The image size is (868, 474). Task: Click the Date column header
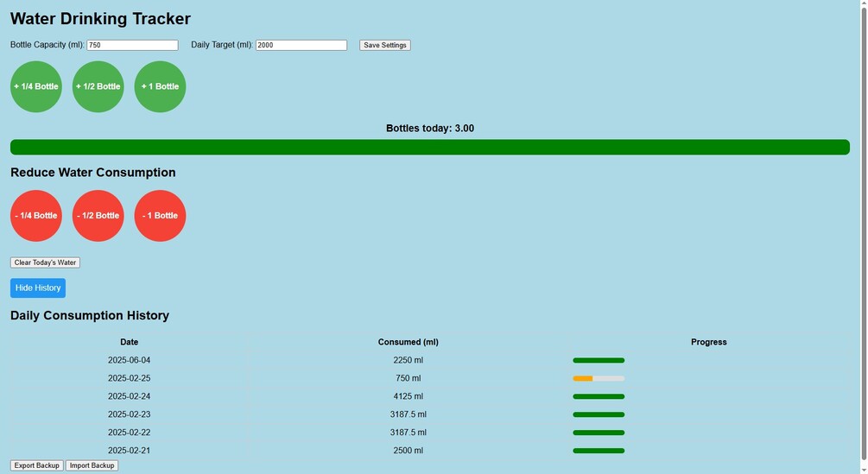[129, 343]
